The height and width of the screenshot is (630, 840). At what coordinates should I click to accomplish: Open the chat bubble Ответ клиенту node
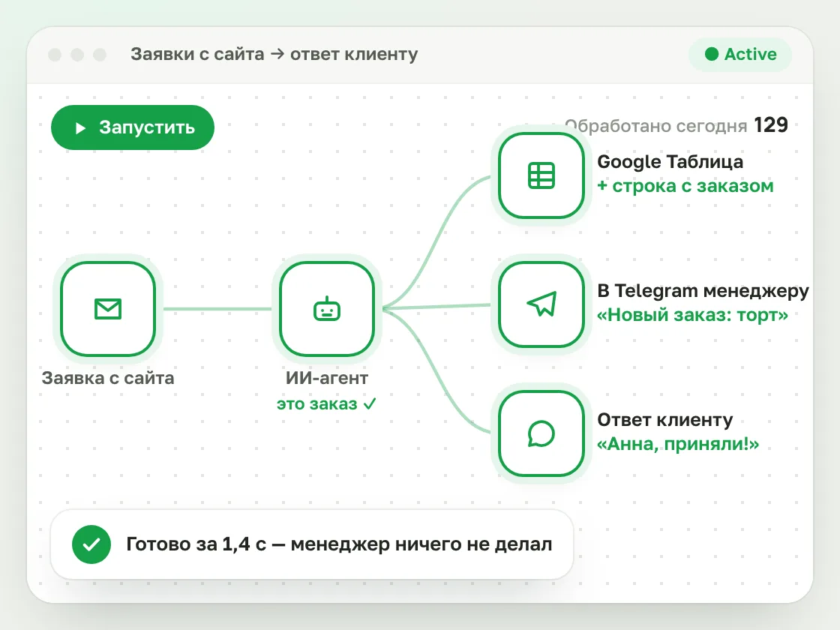541,433
